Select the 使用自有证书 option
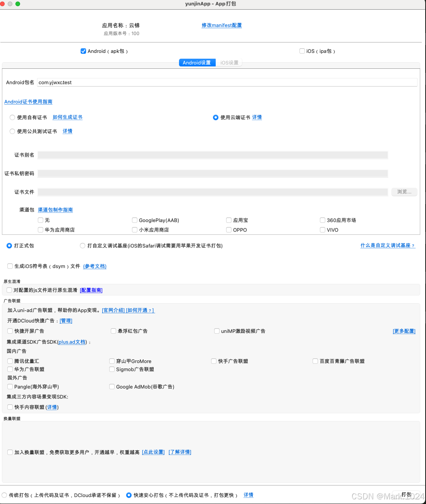Image resolution: width=426 pixels, height=504 pixels. [x=12, y=117]
